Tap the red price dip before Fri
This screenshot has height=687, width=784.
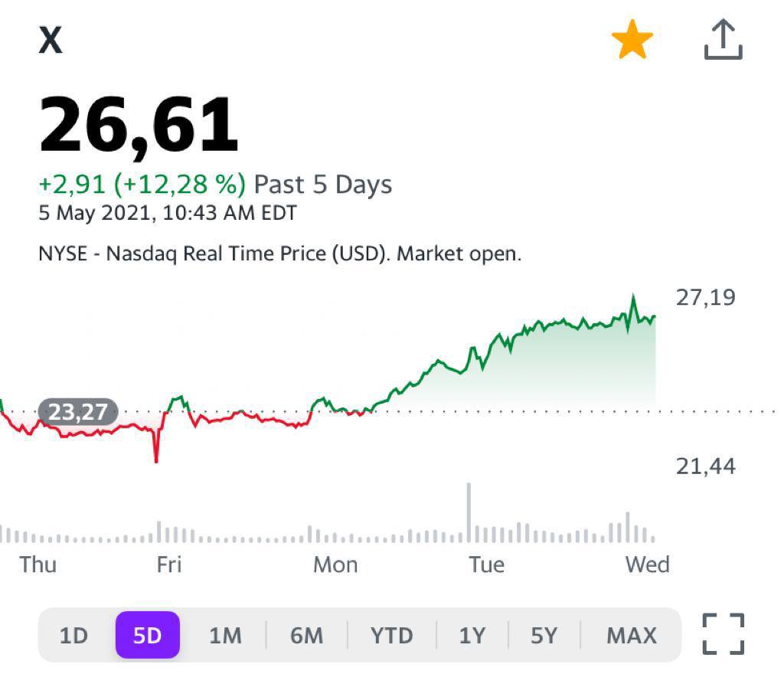156,458
